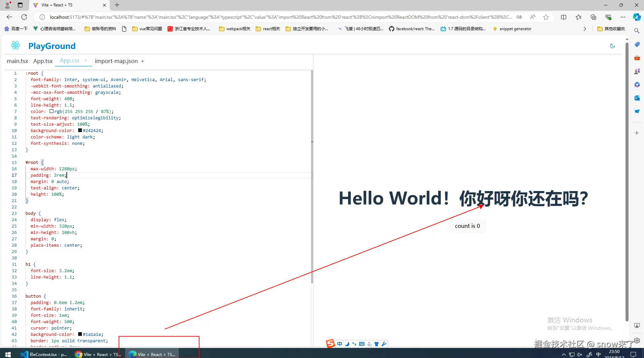
Task: Open the main.tsx file tab
Action: click(17, 61)
